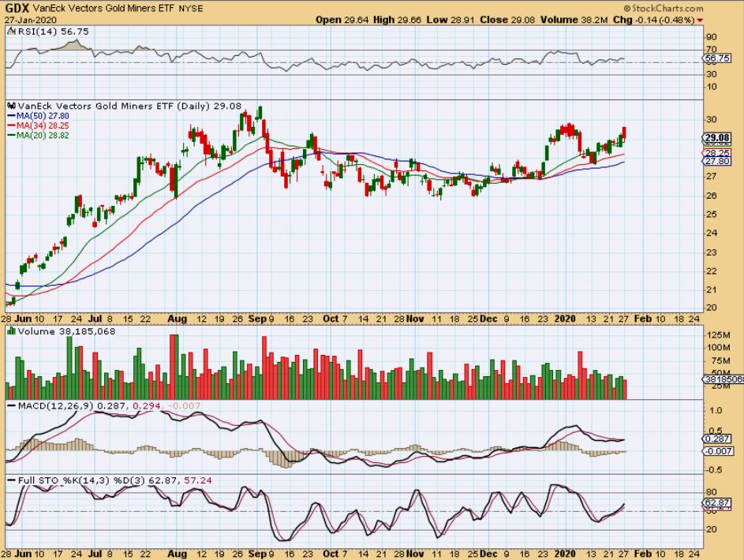
Task: Click the NYSE exchange label
Action: [x=191, y=9]
